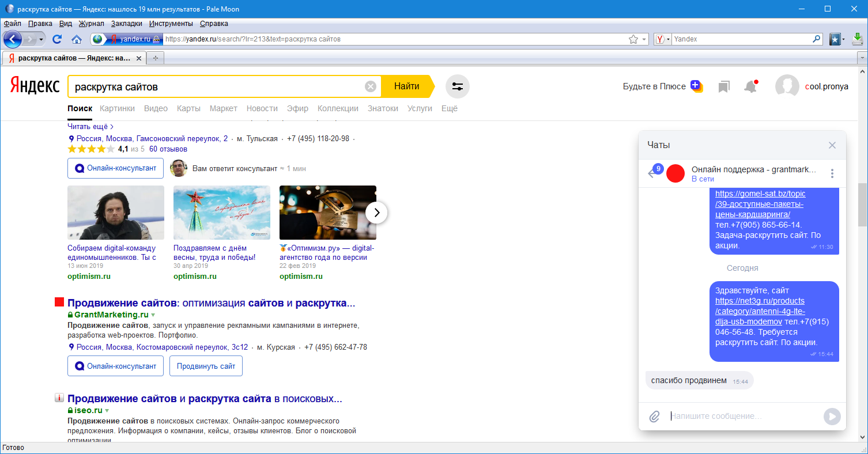Open the browser bookmarks menu star button
Viewport: 868px width, 454px height.
(x=835, y=39)
